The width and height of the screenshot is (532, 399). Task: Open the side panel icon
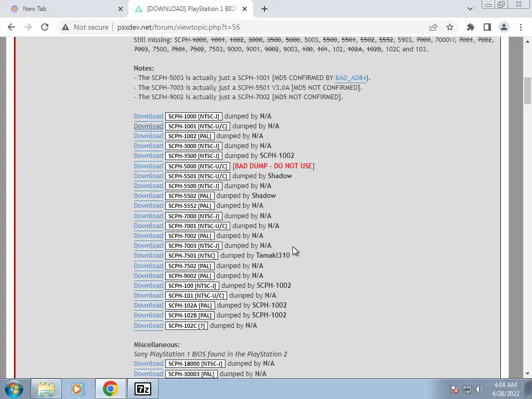click(487, 27)
